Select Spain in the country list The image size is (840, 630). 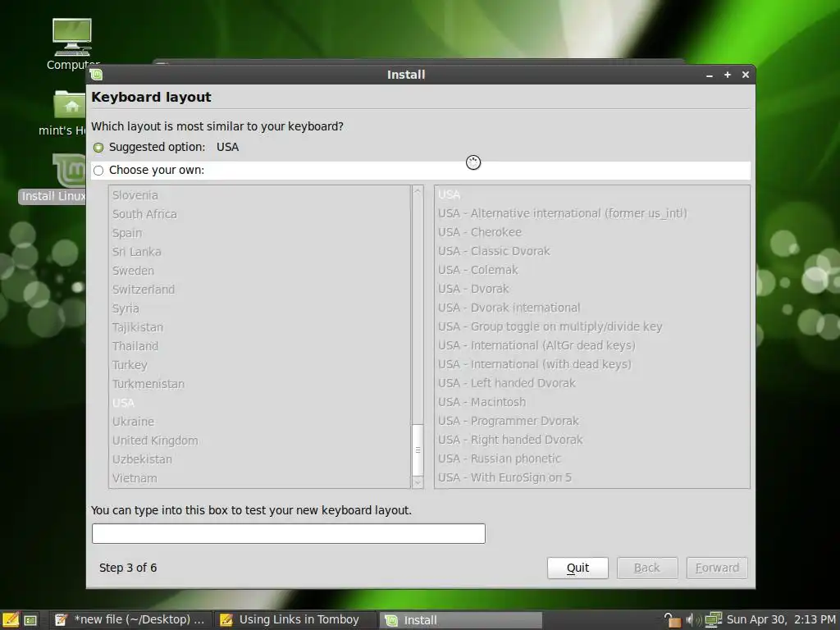(259, 233)
